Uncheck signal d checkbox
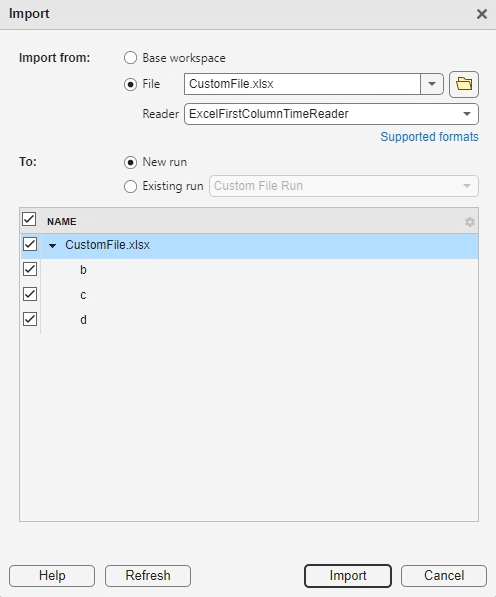The width and height of the screenshot is (496, 597). pos(30,319)
